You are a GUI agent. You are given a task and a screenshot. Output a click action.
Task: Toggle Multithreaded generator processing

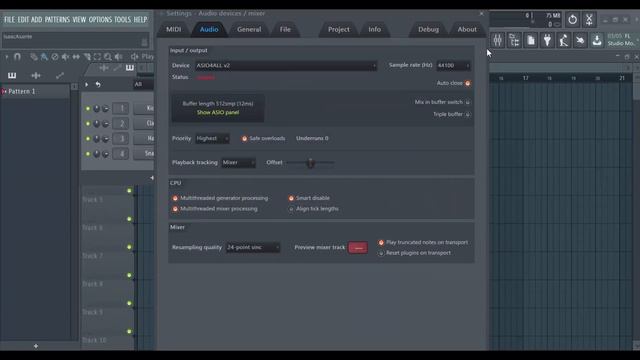pyautogui.click(x=175, y=198)
